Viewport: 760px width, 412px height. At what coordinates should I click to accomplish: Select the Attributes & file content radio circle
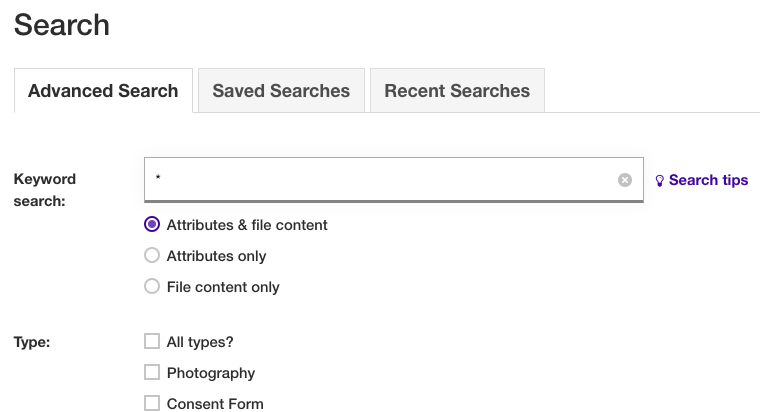[x=152, y=224]
